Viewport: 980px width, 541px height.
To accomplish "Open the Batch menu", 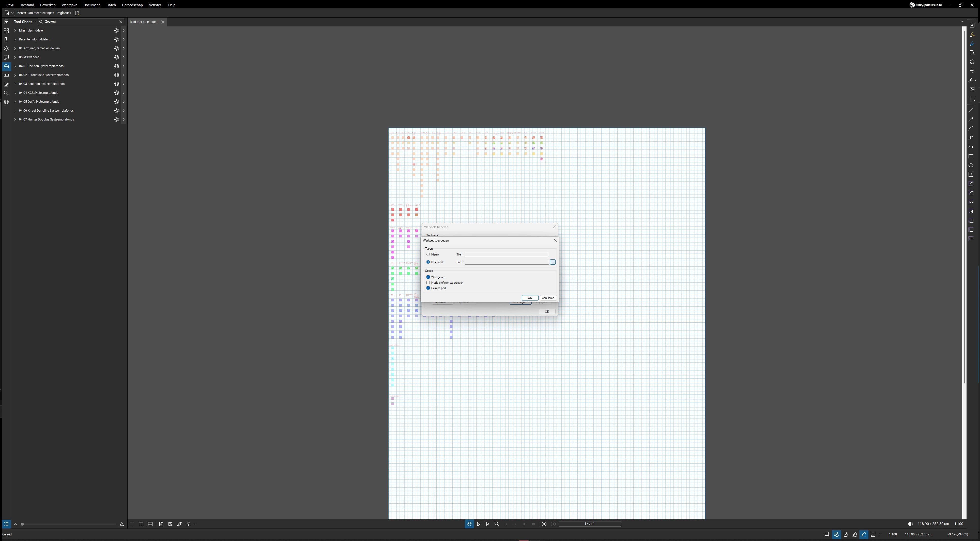I will tap(111, 5).
